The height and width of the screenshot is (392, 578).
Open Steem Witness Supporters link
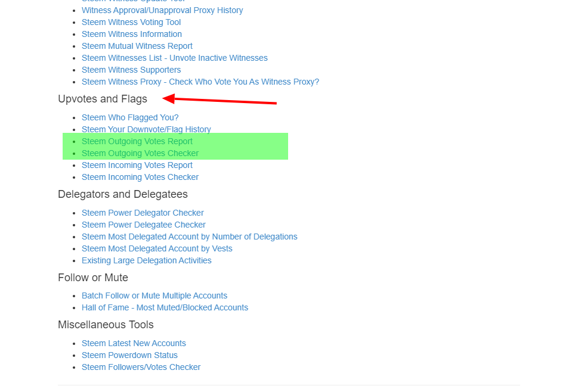131,70
